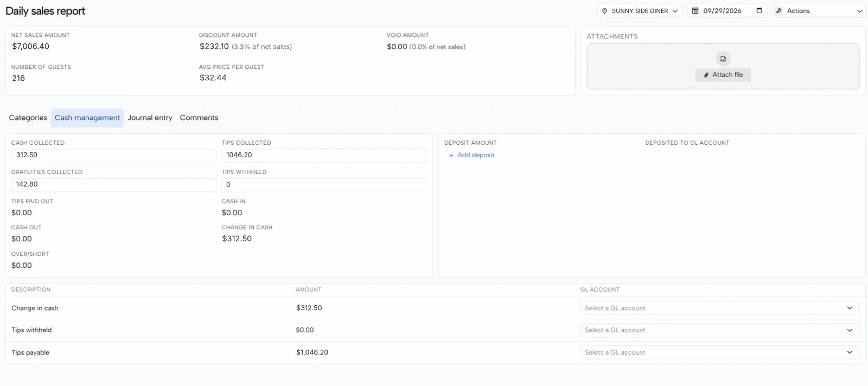Click the Cash in $0.00 value

tap(232, 213)
